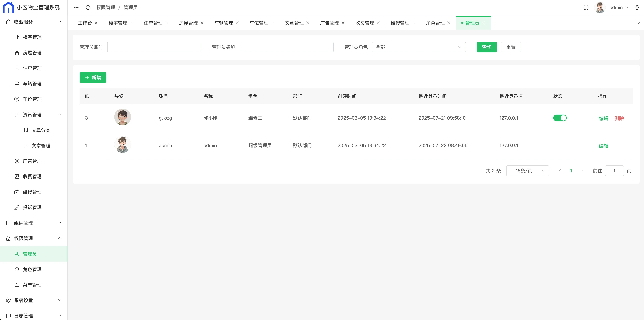This screenshot has height=320, width=644.
Task: Open the 15条/页 page size selector
Action: (x=527, y=171)
